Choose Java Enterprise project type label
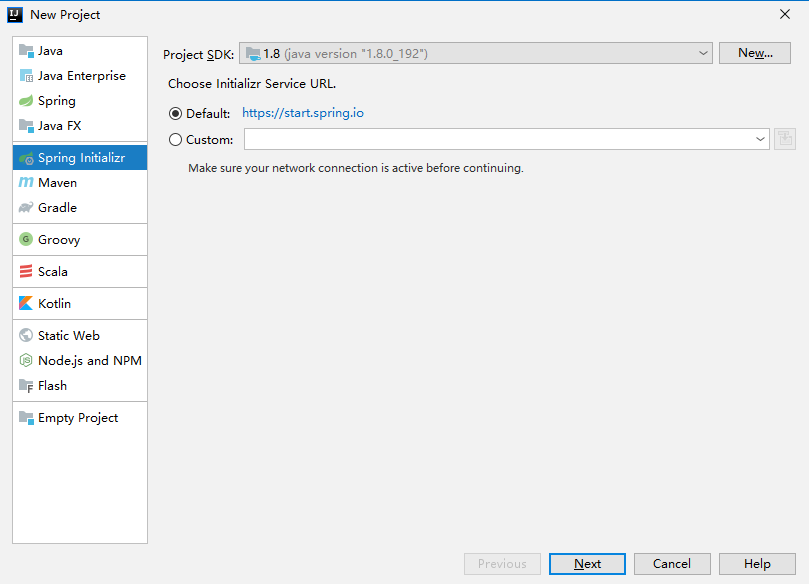809x584 pixels. [82, 76]
